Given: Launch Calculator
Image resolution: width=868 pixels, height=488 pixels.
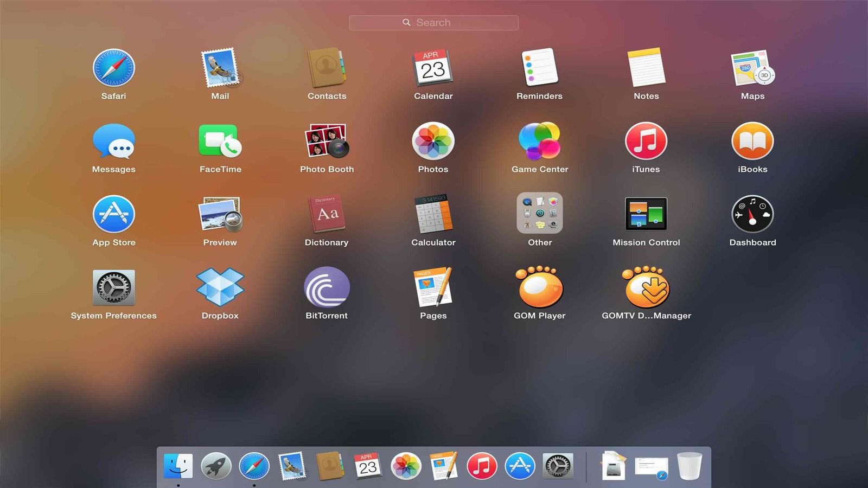Looking at the screenshot, I should click(x=433, y=214).
